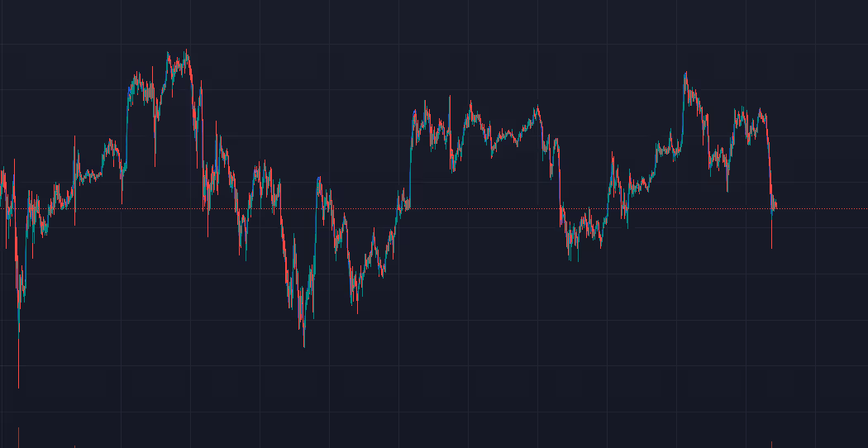The width and height of the screenshot is (868, 448).
Task: Click the latest candle at chart's right end
Action: pos(774,203)
